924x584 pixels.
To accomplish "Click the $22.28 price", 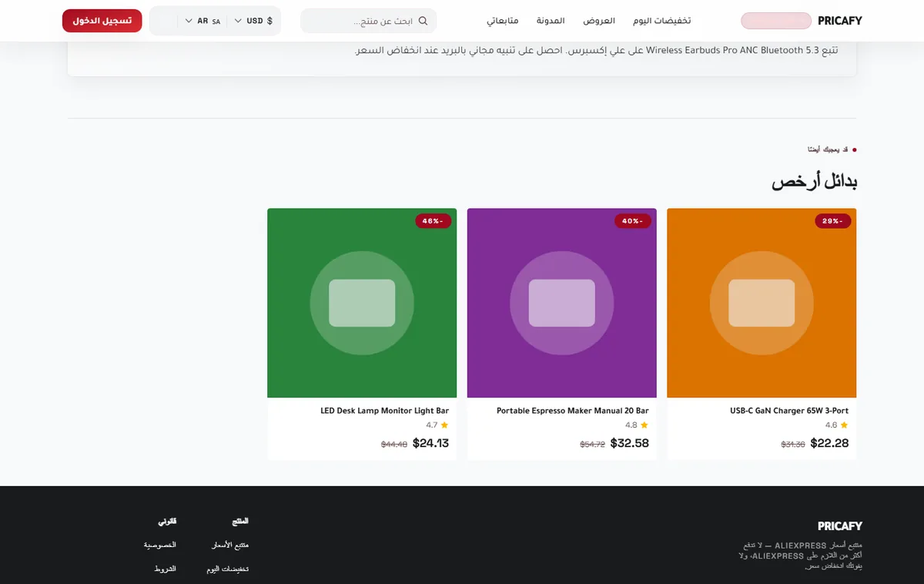I will pos(829,443).
